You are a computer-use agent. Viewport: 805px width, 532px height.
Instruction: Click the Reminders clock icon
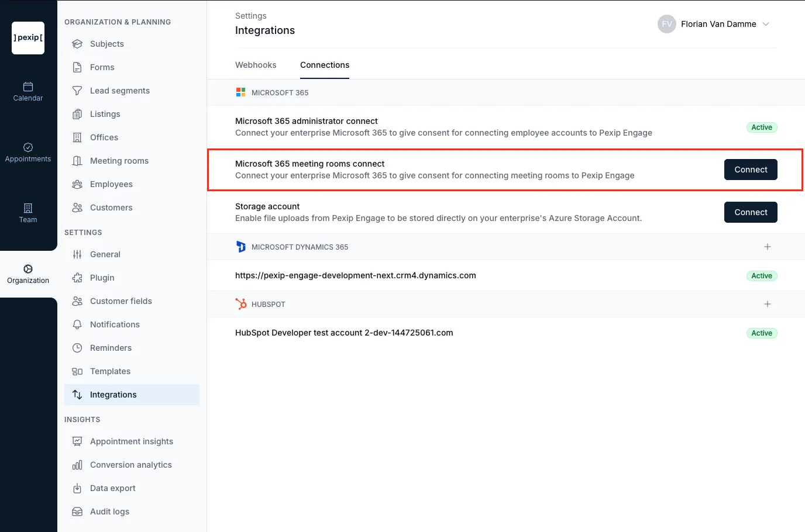(x=77, y=348)
